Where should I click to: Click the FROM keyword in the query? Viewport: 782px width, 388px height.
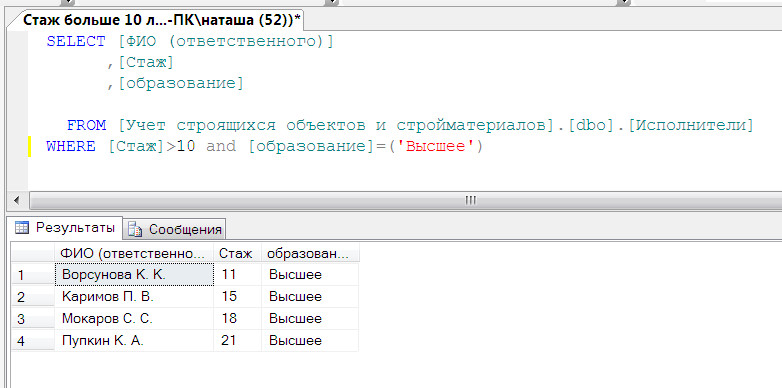click(86, 125)
